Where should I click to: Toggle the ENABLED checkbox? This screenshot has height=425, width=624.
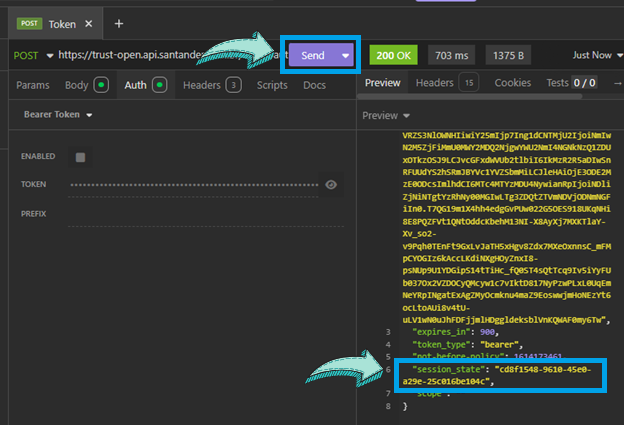pos(80,157)
